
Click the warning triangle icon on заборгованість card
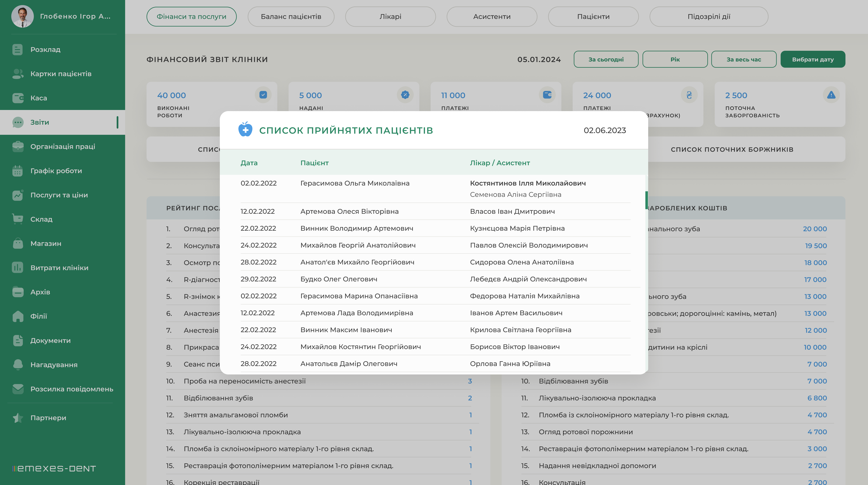pos(831,95)
